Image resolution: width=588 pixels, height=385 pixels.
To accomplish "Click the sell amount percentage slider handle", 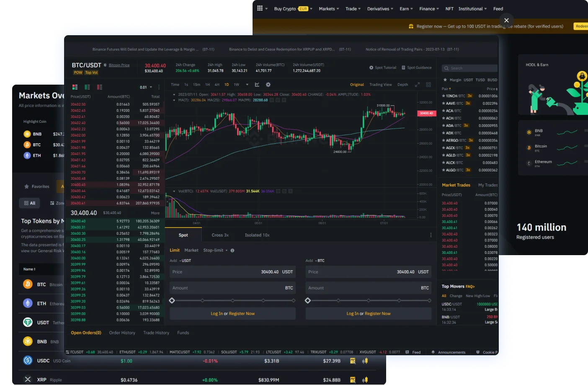I will pyautogui.click(x=308, y=300).
